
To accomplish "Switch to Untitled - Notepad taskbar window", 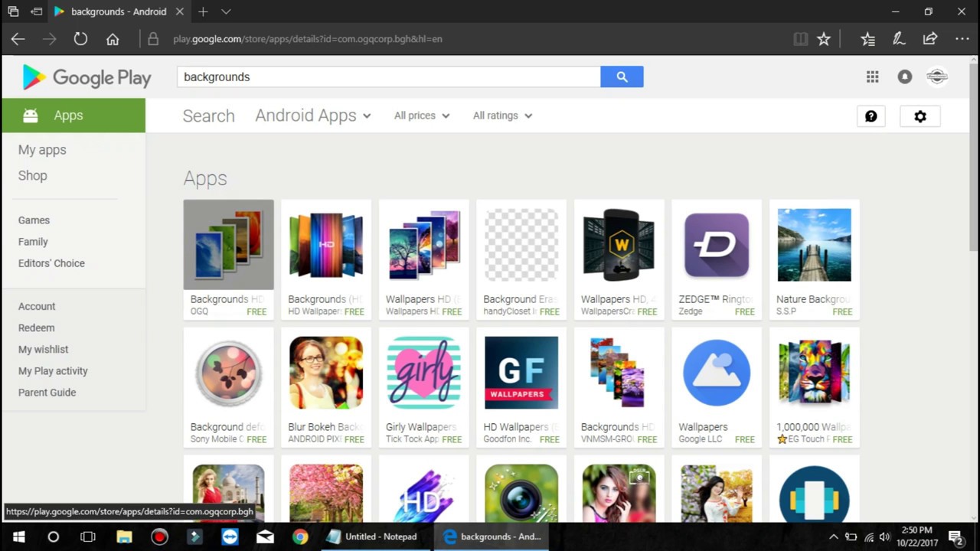I will [x=373, y=536].
